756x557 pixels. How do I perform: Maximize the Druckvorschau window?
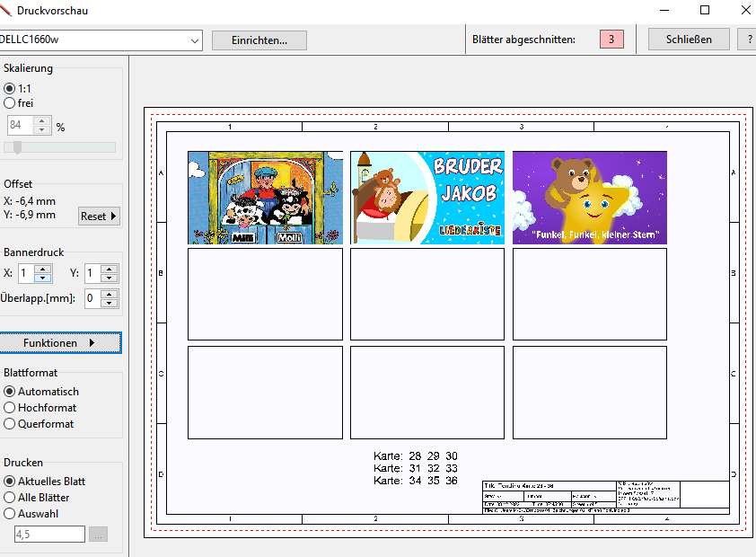point(705,10)
